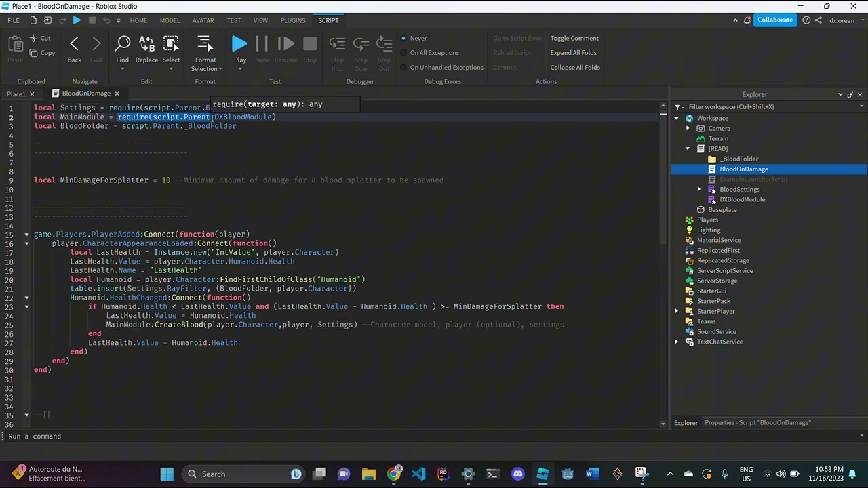Screen dimensions: 868x488
Task: Select On Unhandled Exceptions option
Action: click(x=441, y=67)
